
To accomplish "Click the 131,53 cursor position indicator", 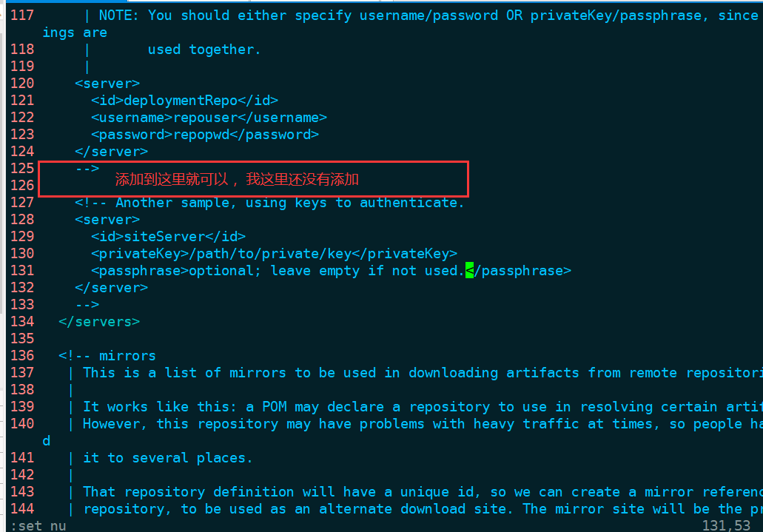I will 726,525.
